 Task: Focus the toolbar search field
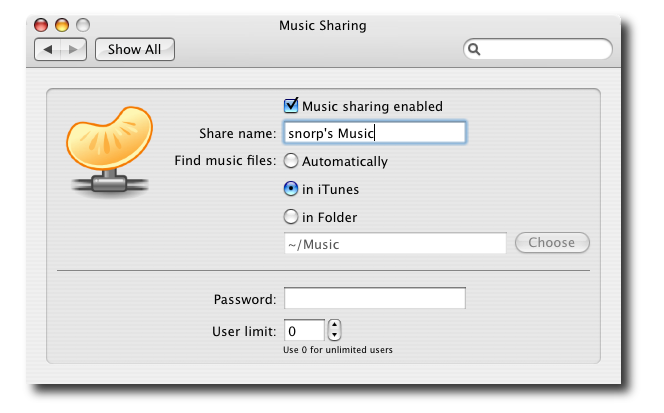pyautogui.click(x=538, y=50)
